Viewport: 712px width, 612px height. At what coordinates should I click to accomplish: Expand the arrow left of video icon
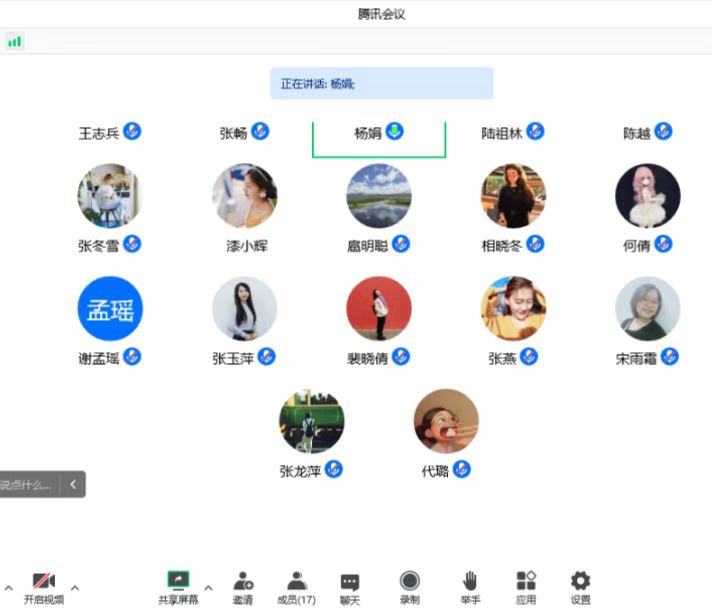coord(8,587)
